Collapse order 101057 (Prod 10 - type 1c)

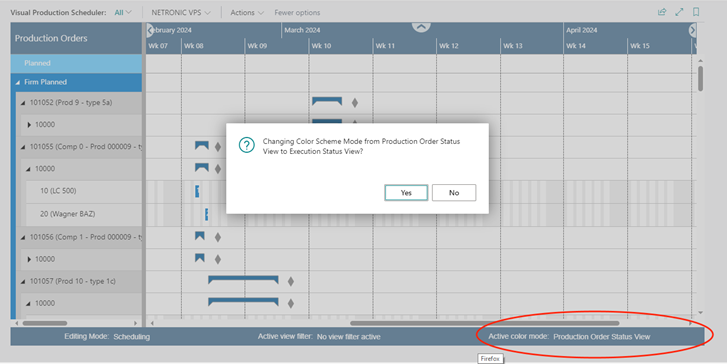23,281
